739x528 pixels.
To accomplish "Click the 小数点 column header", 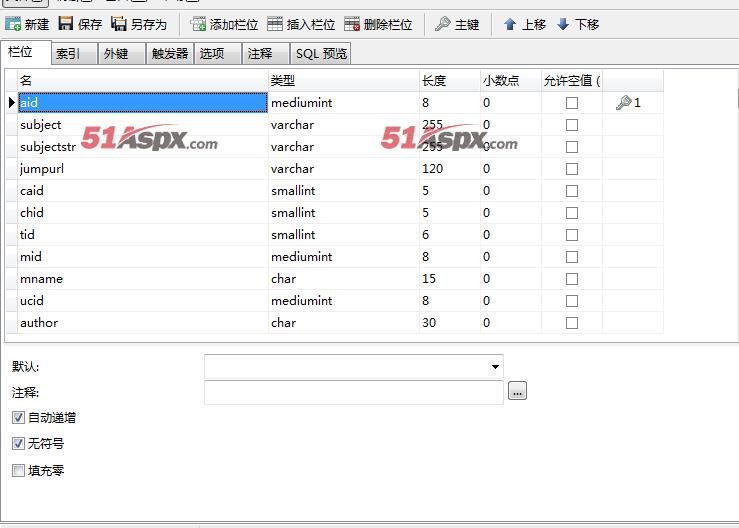I will click(510, 81).
